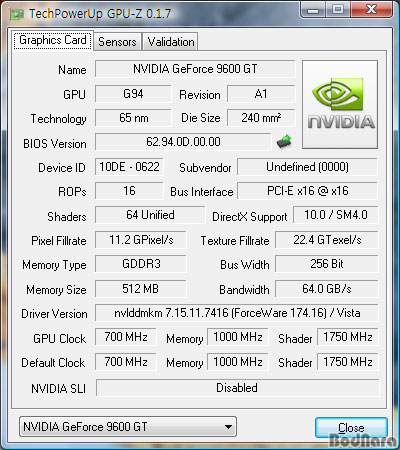Image resolution: width=400 pixels, height=450 pixels.
Task: Click Bus Interface field PCI-E x16 @ x16
Action: (307, 191)
